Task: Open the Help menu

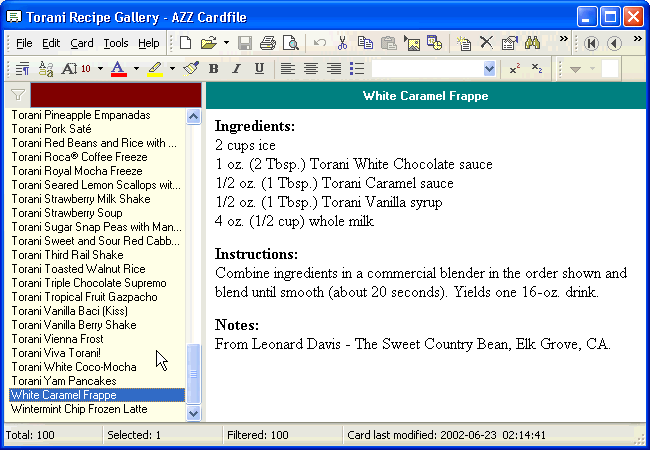Action: pos(149,43)
